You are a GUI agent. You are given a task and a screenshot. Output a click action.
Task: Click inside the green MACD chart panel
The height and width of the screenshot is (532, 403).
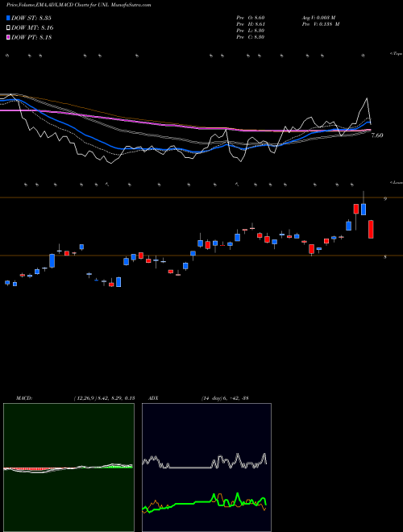point(69,468)
